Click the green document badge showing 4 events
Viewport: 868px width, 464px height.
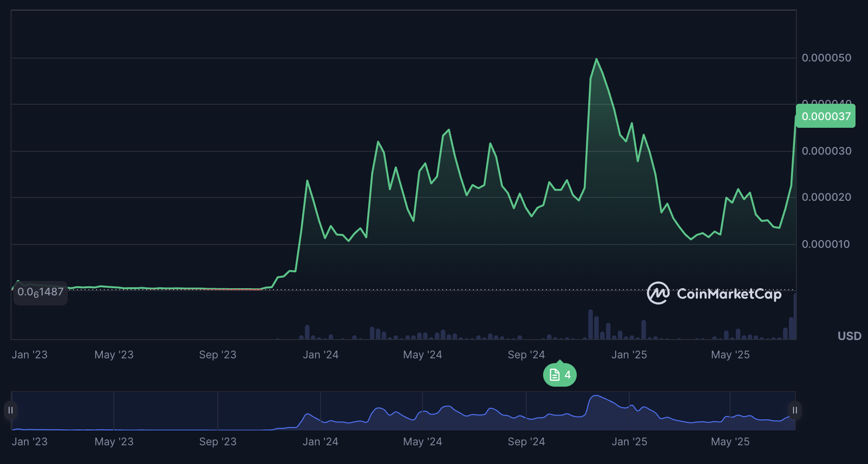click(559, 374)
